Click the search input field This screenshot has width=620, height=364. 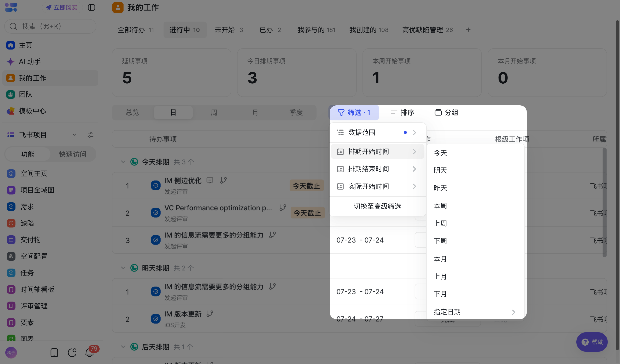(50, 26)
